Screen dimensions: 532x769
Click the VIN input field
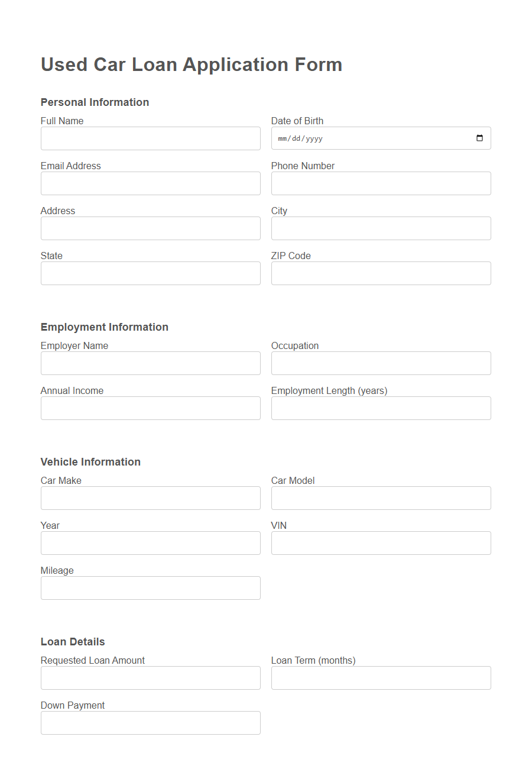click(x=380, y=542)
